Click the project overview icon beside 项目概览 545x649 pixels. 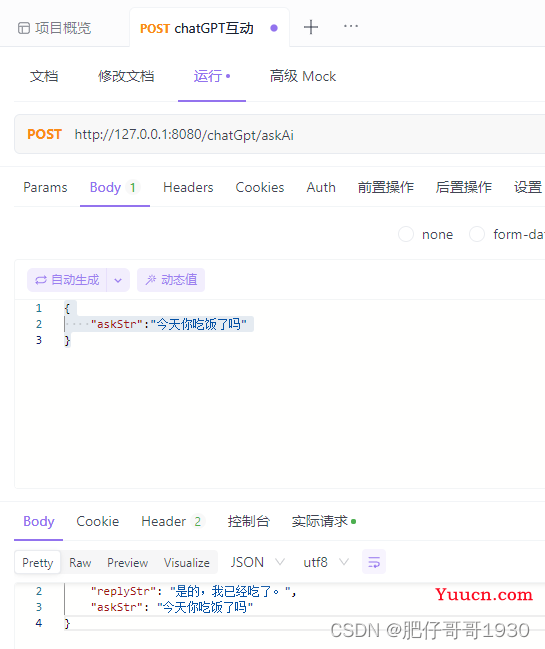tap(24, 28)
